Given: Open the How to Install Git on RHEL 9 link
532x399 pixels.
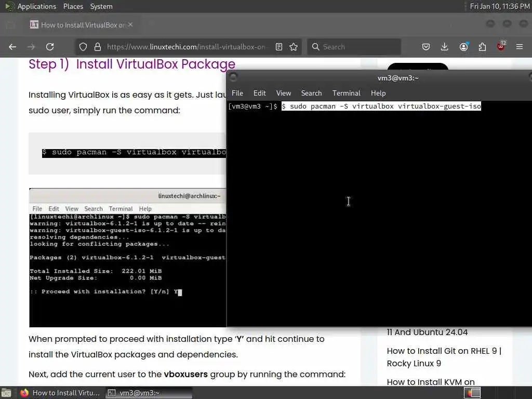Looking at the screenshot, I should coord(444,357).
